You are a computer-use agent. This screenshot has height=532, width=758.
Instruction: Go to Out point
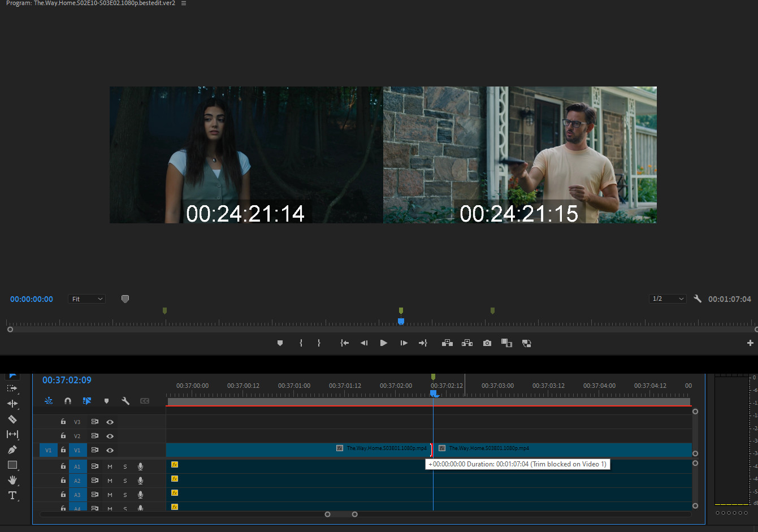[423, 343]
